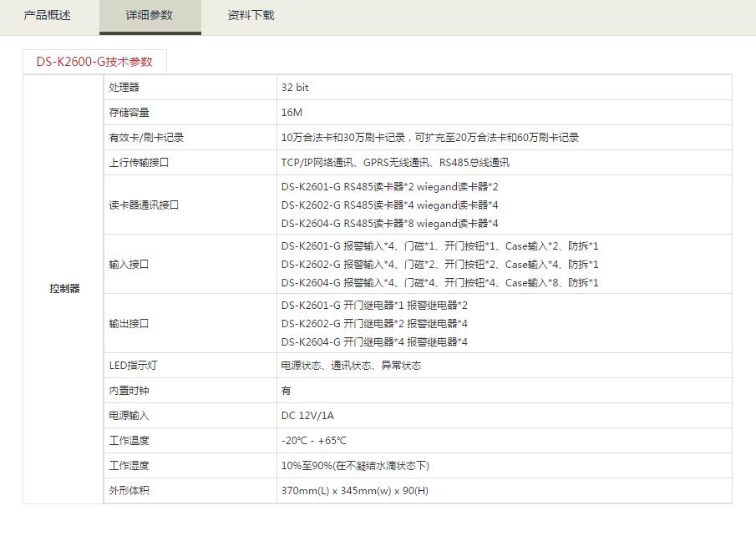Switch to the 资料下载 tab
Screen dimensions: 756x541
tap(251, 15)
